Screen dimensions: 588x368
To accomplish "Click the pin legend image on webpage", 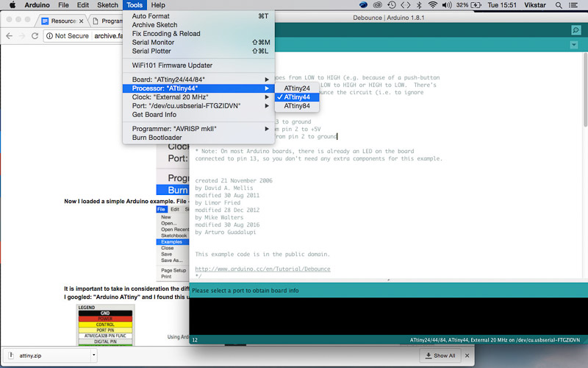I will point(105,325).
